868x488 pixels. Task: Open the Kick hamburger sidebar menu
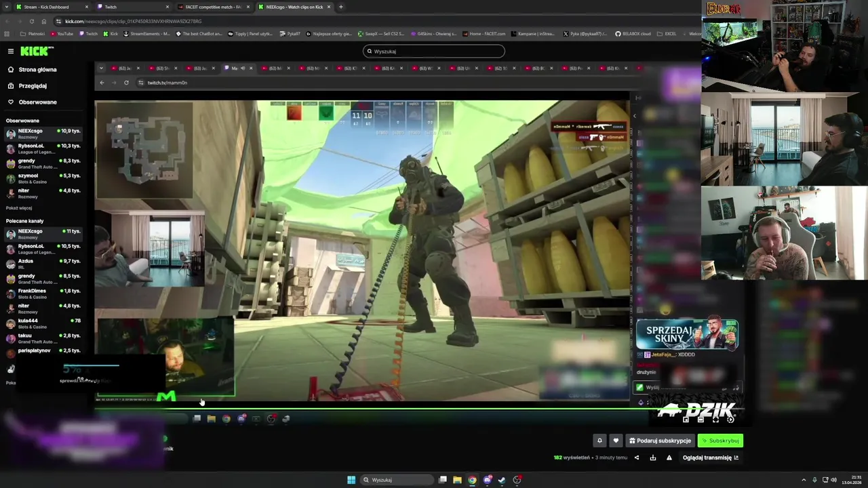[x=11, y=51]
